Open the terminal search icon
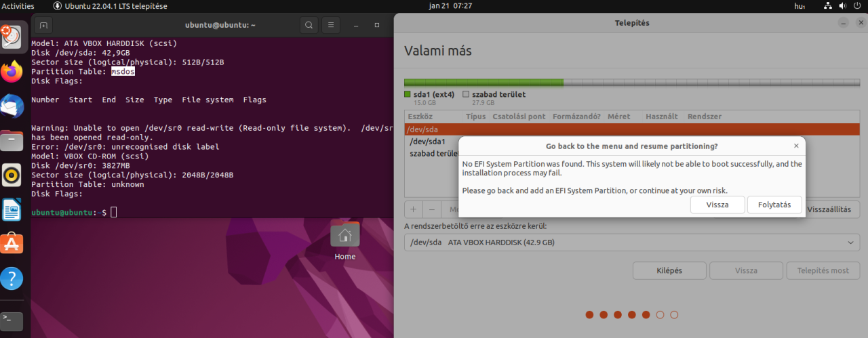Viewport: 868px width, 338px height. [309, 26]
